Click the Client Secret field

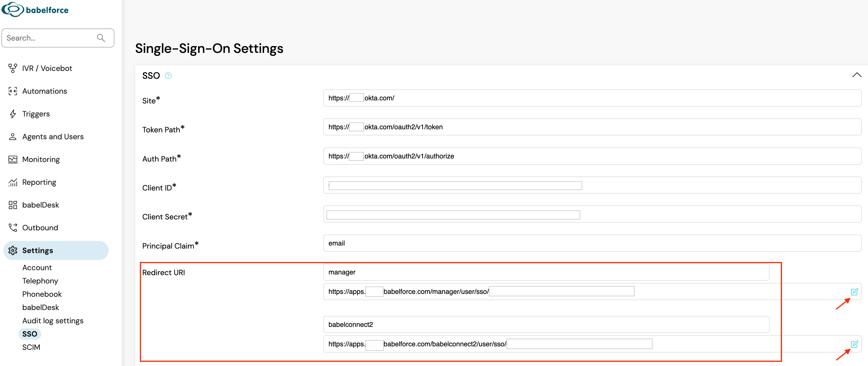592,214
